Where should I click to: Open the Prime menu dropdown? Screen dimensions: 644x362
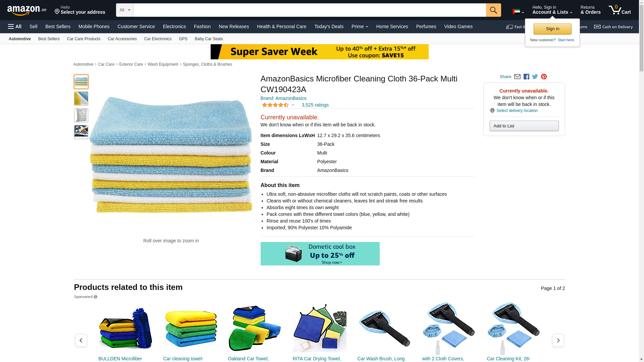(x=360, y=26)
